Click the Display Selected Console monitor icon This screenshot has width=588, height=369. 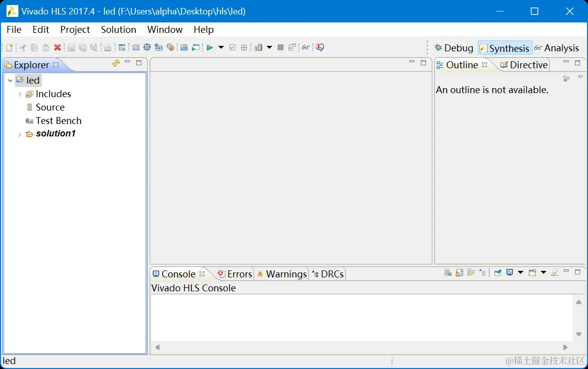(509, 272)
